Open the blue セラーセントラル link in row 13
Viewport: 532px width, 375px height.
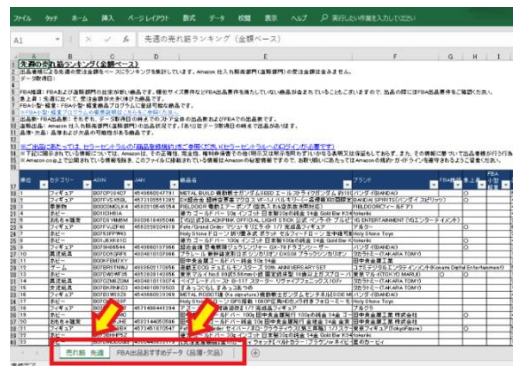click(177, 147)
